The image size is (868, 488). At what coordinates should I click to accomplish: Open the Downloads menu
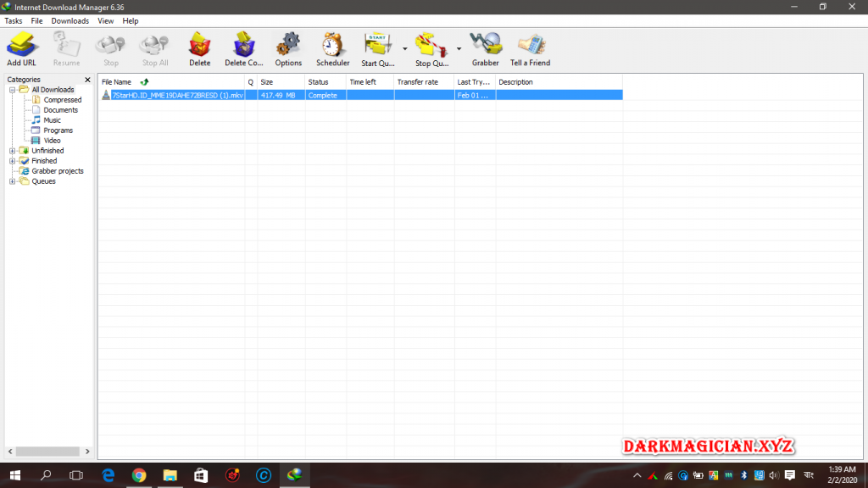pyautogui.click(x=70, y=21)
